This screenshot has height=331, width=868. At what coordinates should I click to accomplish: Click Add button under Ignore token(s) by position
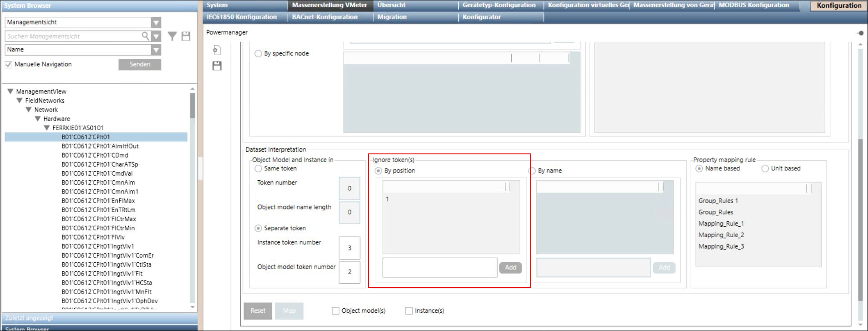tap(510, 268)
